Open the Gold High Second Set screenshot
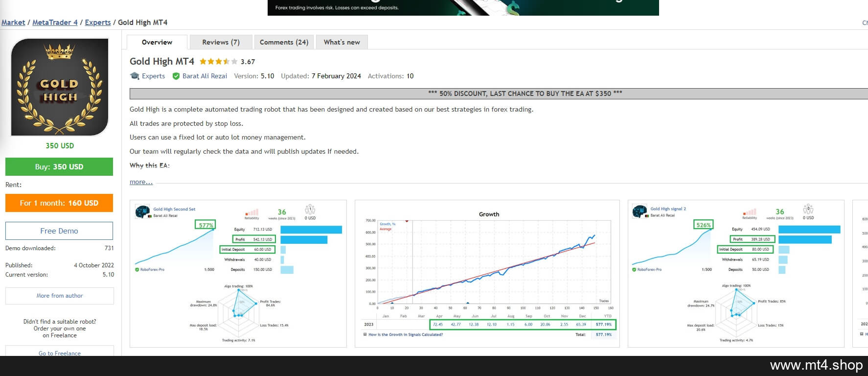 [x=238, y=274]
